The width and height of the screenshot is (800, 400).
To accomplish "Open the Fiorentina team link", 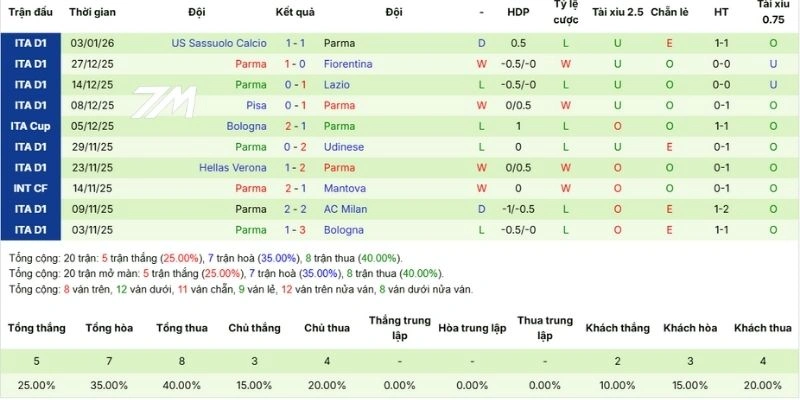I will [x=348, y=64].
